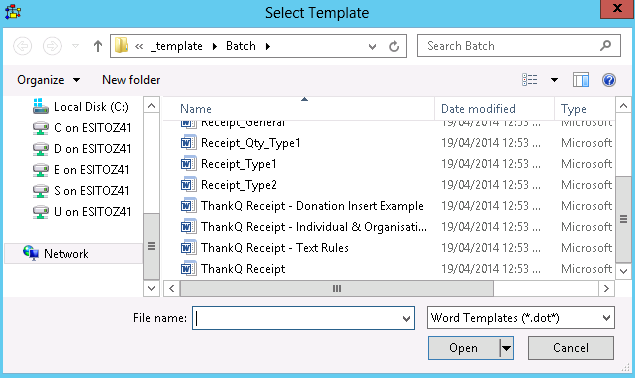Select ThankQ Receipt - Donation Insert Example
The image size is (635, 378).
tap(312, 206)
